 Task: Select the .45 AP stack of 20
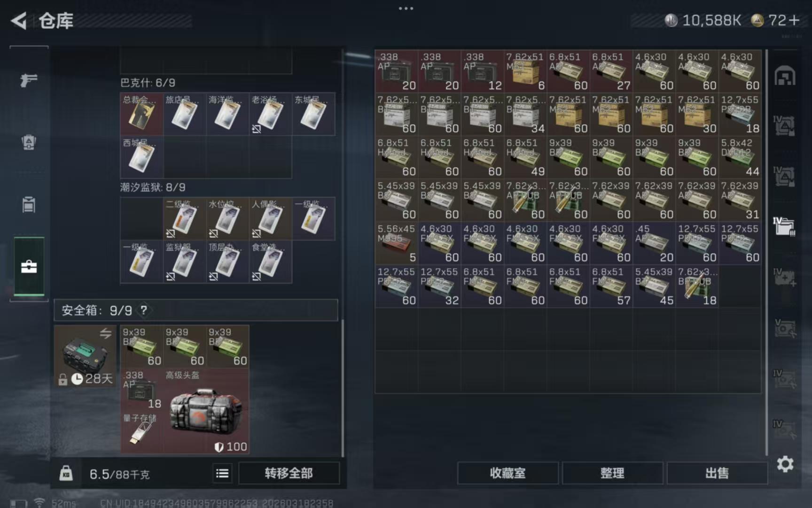654,243
